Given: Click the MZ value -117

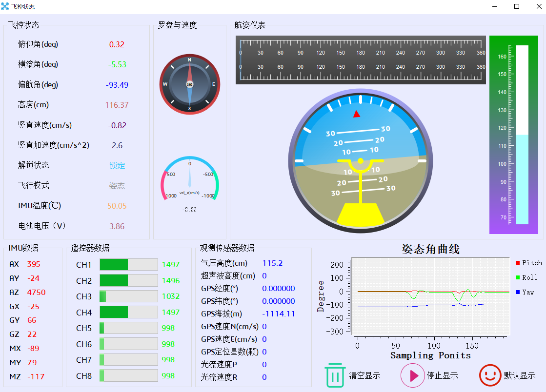Looking at the screenshot, I should (x=36, y=377).
